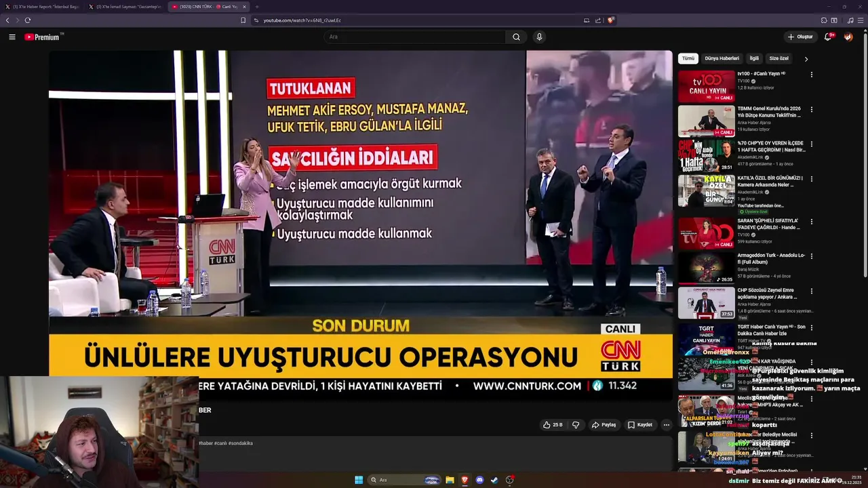
Task: Open CHP Sözcüsü Zeynel Emre video
Action: 767,293
